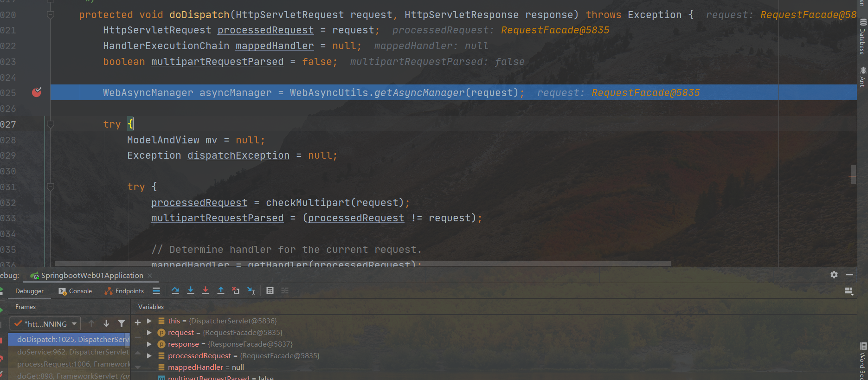Close the SpringbootWeb01Application debug tab
This screenshot has width=868, height=380.
pos(150,276)
